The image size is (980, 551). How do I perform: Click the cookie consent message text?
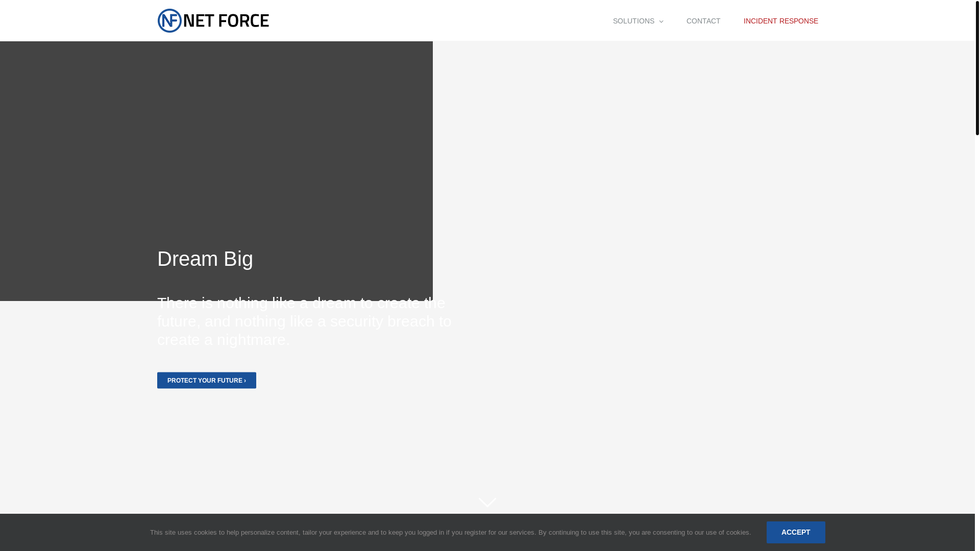[x=450, y=533]
